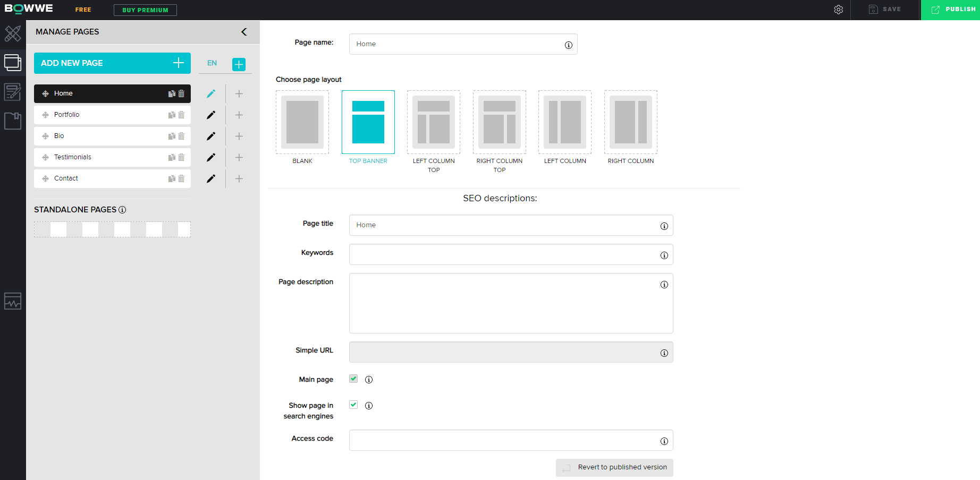Image resolution: width=980 pixels, height=480 pixels.
Task: Select the Top Banner page layout
Action: 368,122
